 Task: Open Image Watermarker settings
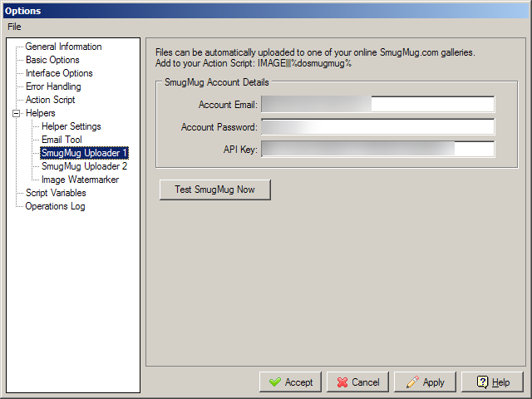80,180
